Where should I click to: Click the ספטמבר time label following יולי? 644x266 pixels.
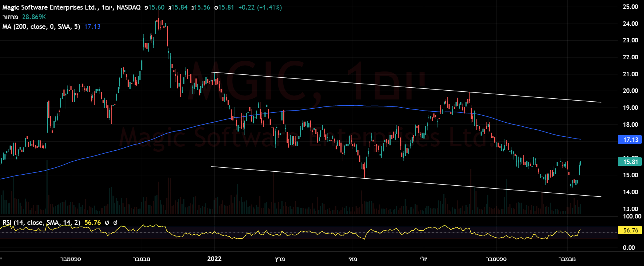(496, 259)
